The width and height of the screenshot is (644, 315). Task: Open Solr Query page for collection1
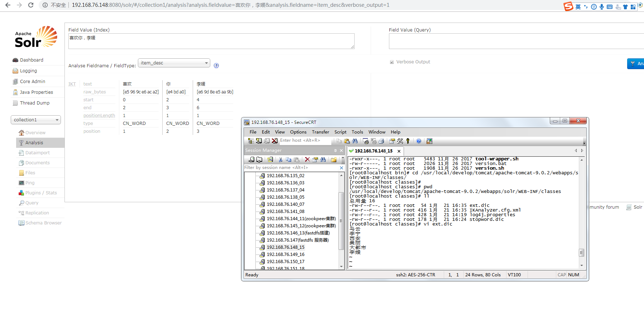click(32, 203)
